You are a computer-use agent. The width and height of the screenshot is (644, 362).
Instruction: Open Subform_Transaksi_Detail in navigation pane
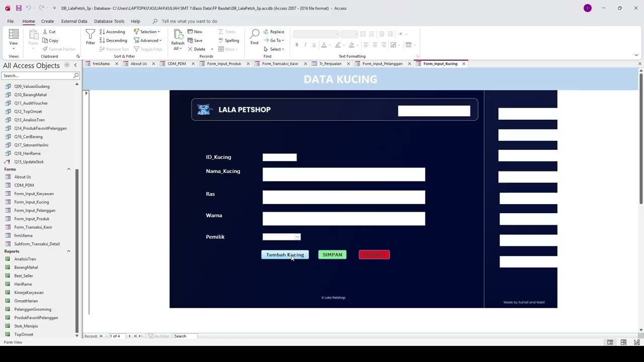(37, 244)
